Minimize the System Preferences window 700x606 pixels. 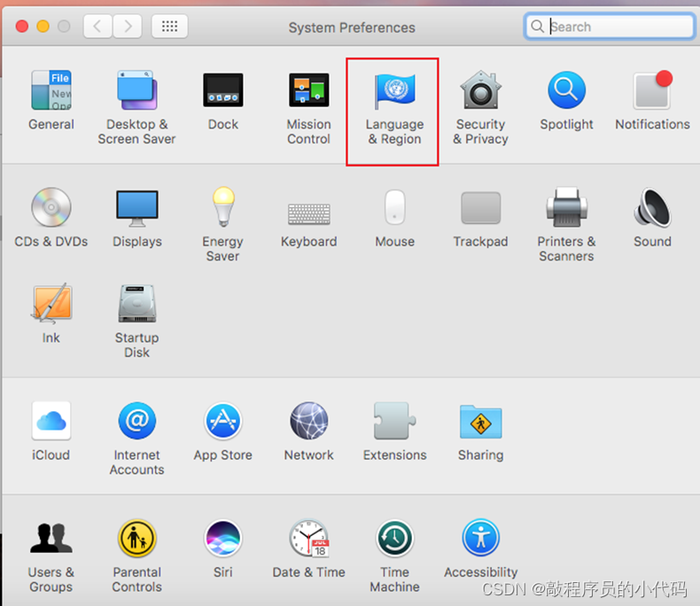pyautogui.click(x=43, y=27)
